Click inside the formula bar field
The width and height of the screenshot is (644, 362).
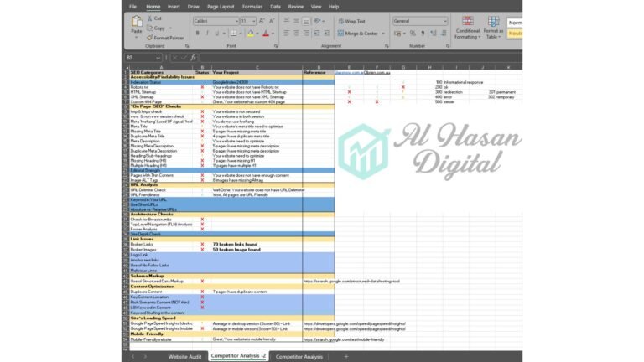[377, 57]
